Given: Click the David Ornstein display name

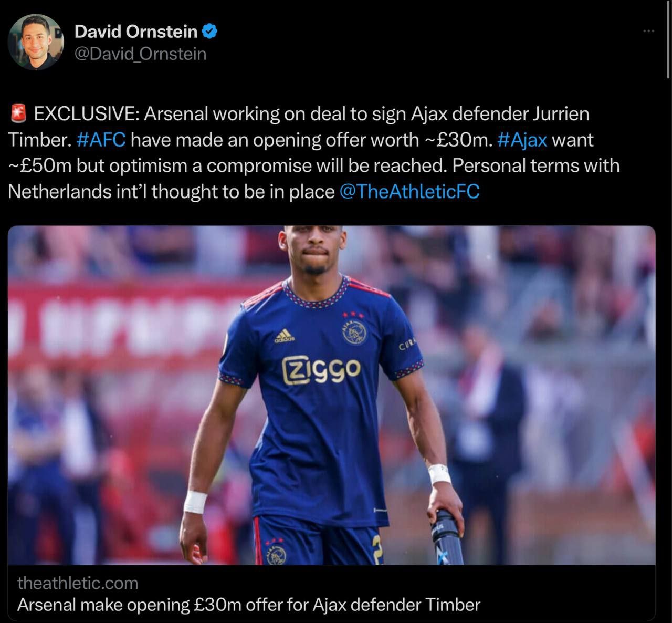Looking at the screenshot, I should point(136,32).
